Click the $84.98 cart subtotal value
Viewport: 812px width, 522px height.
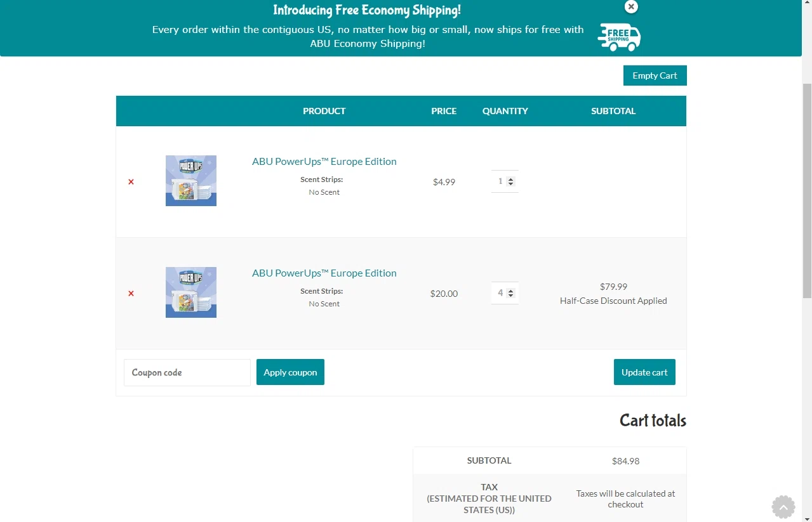625,461
